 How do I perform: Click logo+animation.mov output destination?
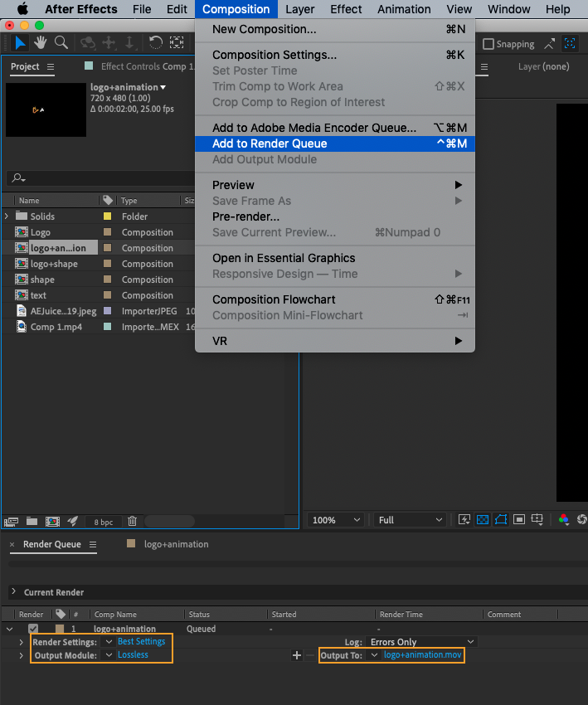[x=422, y=655]
